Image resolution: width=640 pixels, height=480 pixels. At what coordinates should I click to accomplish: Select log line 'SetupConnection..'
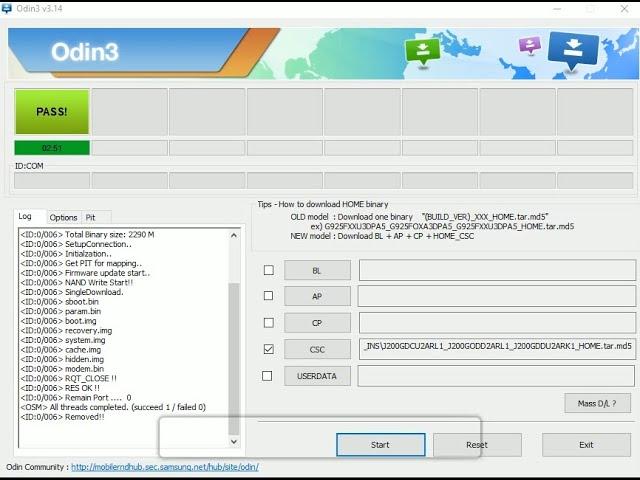click(76, 244)
